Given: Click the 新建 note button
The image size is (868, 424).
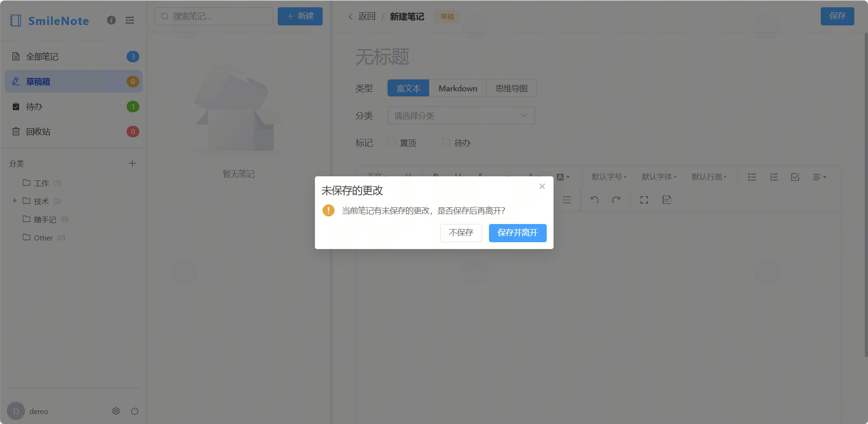Looking at the screenshot, I should click(x=300, y=16).
